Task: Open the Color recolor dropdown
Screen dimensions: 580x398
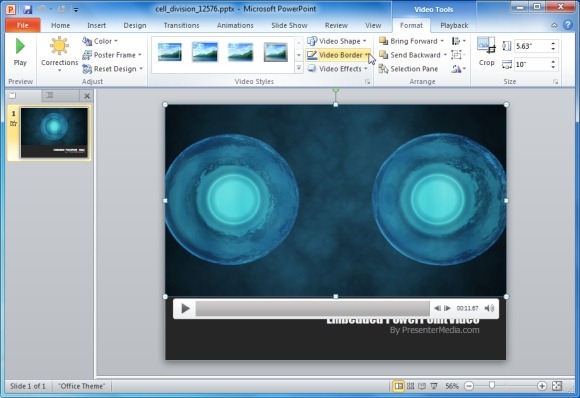Action: coord(100,41)
